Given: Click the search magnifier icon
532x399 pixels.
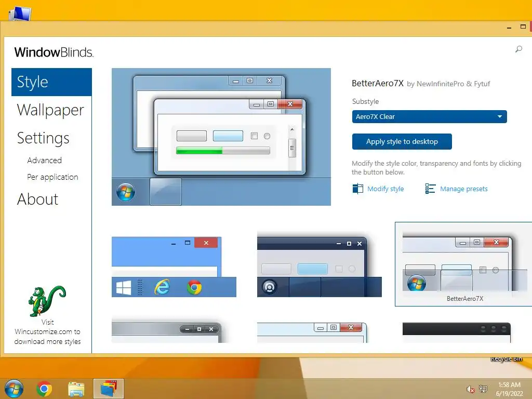Looking at the screenshot, I should [518, 49].
